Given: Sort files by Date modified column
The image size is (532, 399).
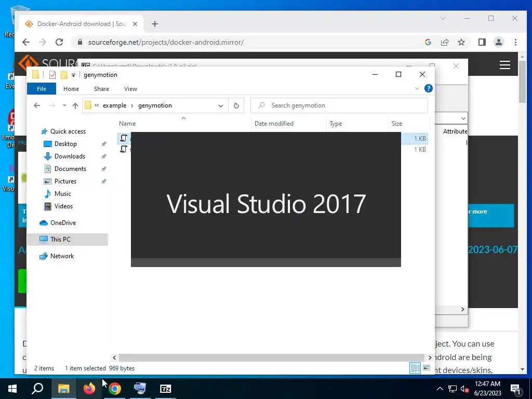Looking at the screenshot, I should pos(274,124).
